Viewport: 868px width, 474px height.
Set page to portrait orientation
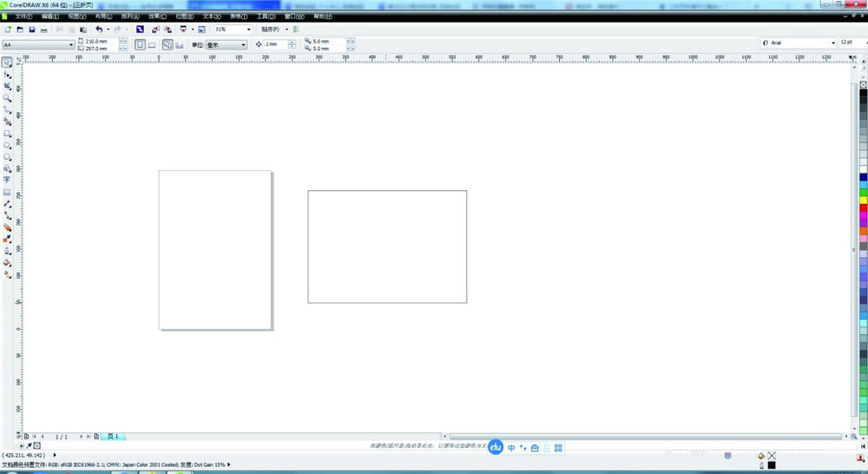tap(140, 45)
